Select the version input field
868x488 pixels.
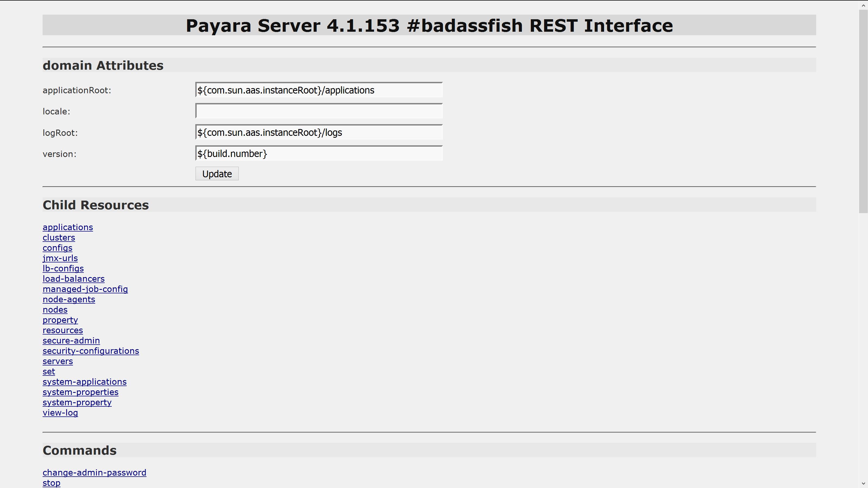(x=318, y=154)
